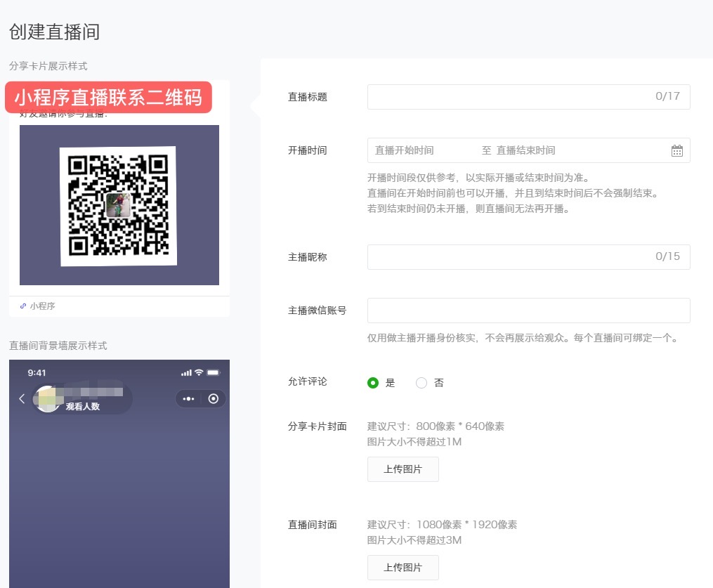Click the 开播时间 field label

point(308,150)
